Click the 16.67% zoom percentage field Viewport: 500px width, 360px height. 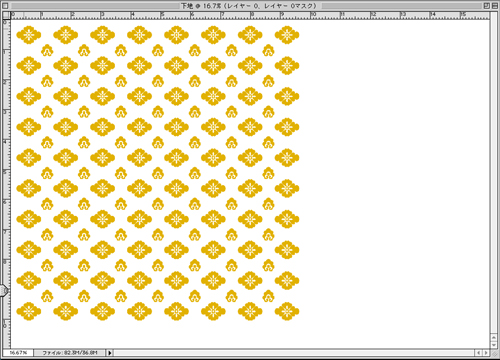[x=18, y=353]
